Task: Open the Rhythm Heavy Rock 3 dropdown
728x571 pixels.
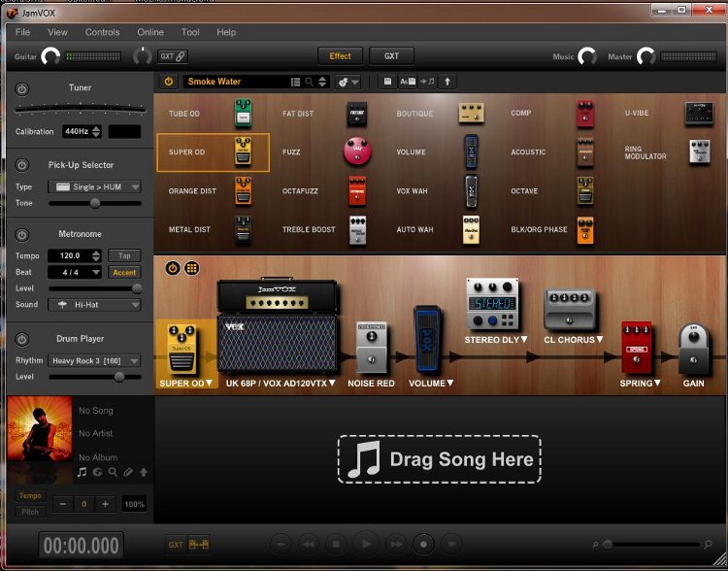Action: [94, 361]
